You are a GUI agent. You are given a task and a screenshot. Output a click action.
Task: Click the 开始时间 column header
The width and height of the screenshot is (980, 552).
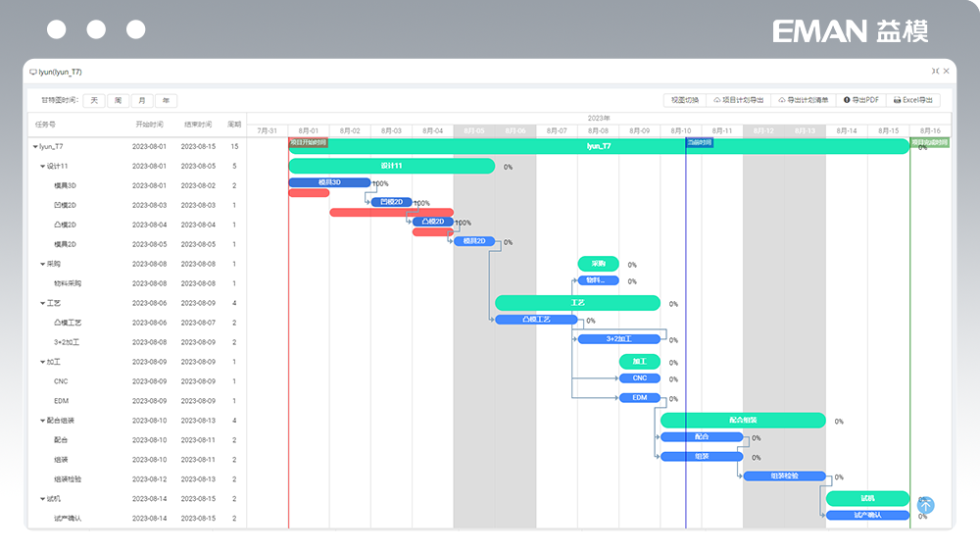coord(150,125)
